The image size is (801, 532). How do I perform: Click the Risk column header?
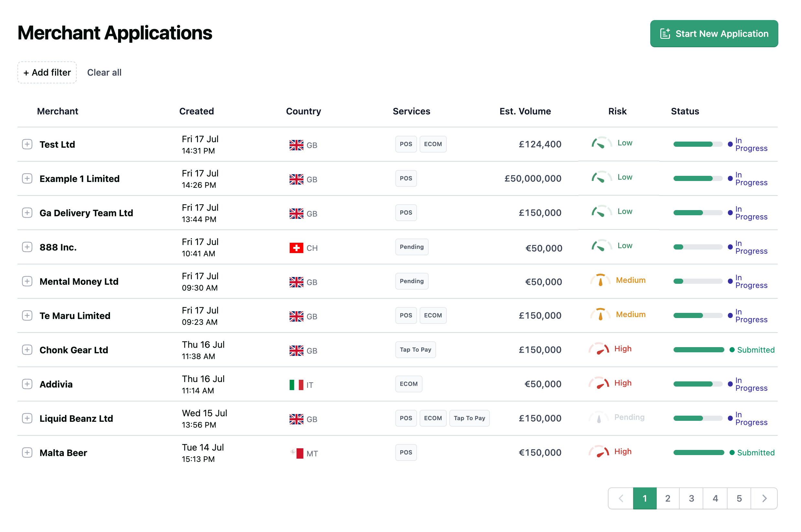pos(617,111)
